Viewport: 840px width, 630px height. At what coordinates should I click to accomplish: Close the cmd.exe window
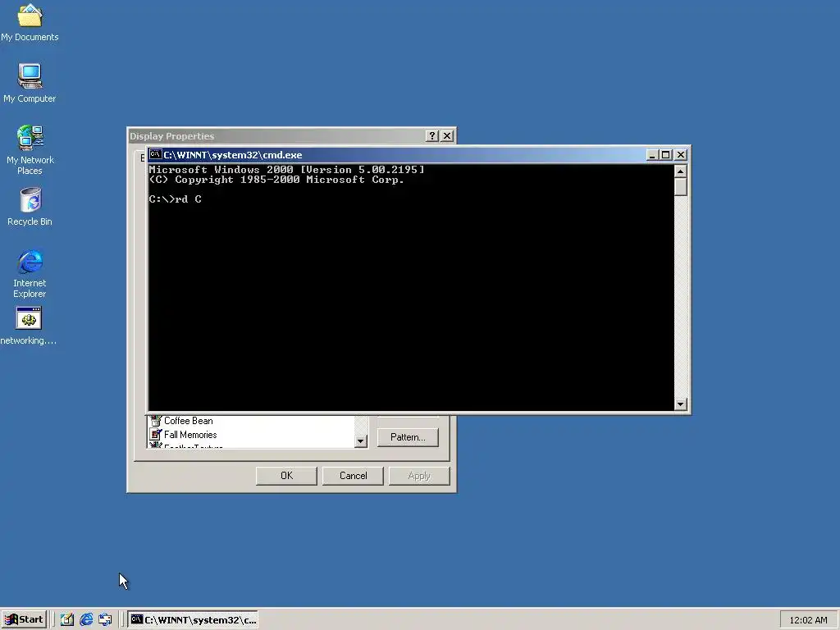680,155
